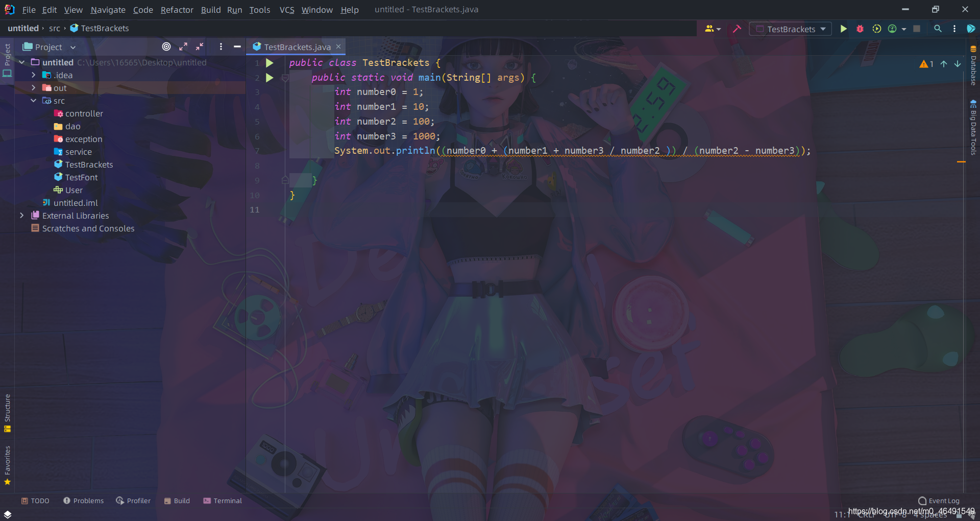Click the src breadcrumb in navigation bar
980x521 pixels.
55,29
